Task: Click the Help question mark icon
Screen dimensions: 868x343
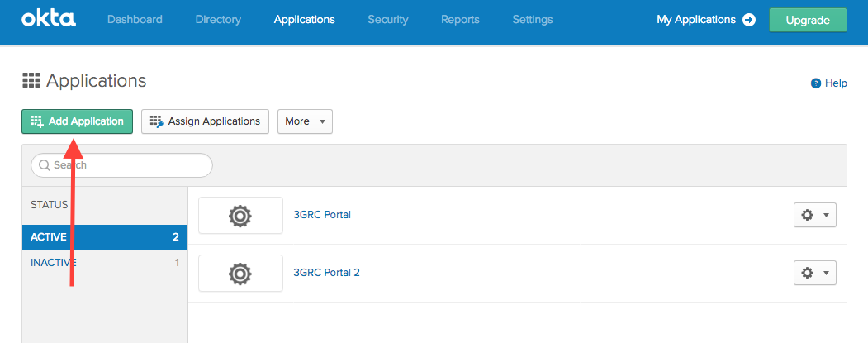Action: tap(815, 83)
